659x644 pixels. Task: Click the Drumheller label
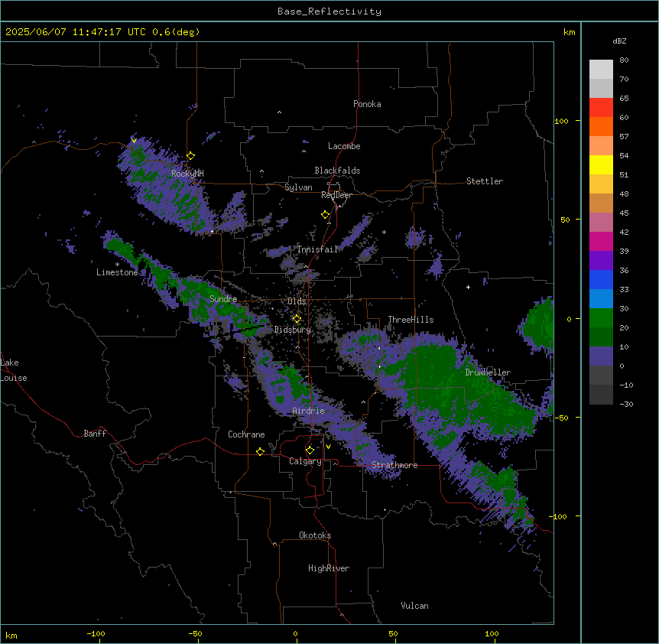[488, 372]
